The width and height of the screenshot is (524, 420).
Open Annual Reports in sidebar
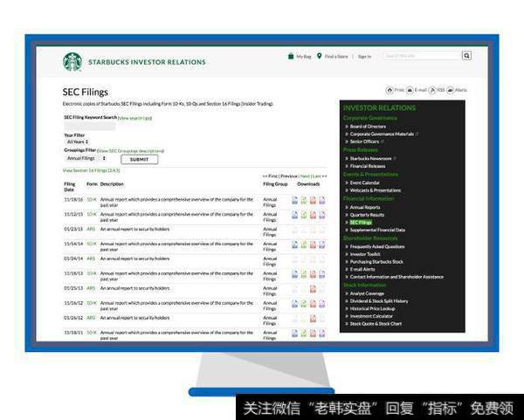pyautogui.click(x=364, y=207)
